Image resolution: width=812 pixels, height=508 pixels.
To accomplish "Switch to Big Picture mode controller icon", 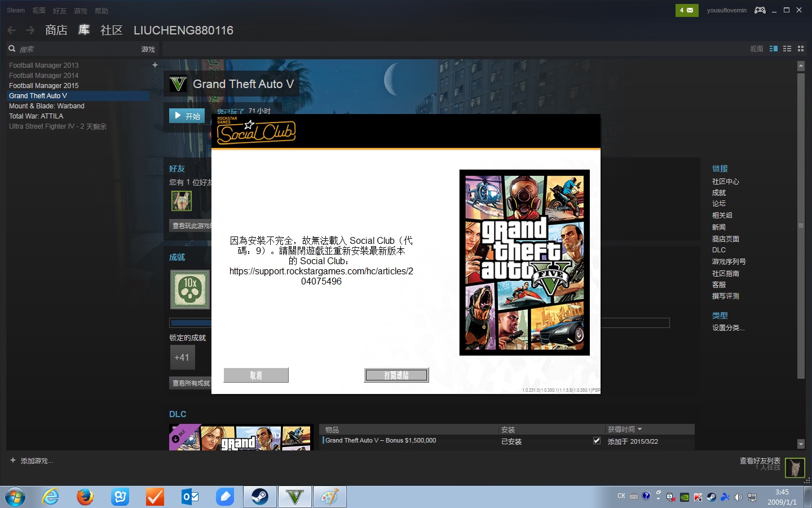I will tap(760, 10).
